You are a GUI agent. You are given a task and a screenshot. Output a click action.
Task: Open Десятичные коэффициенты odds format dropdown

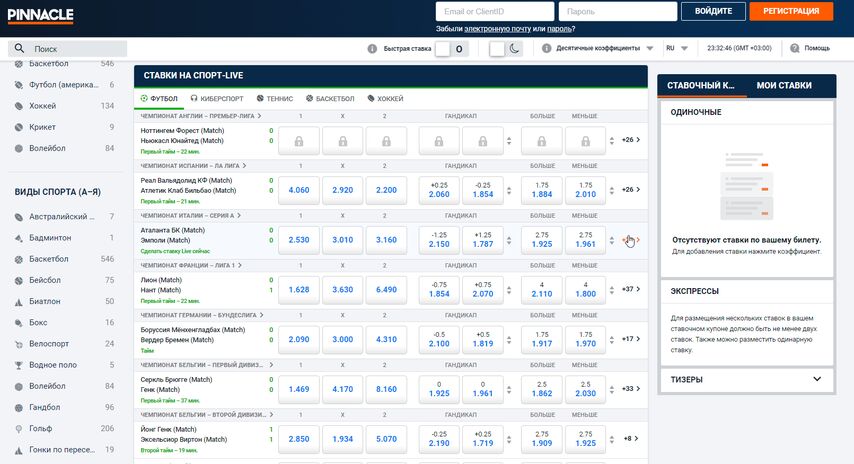tap(604, 48)
